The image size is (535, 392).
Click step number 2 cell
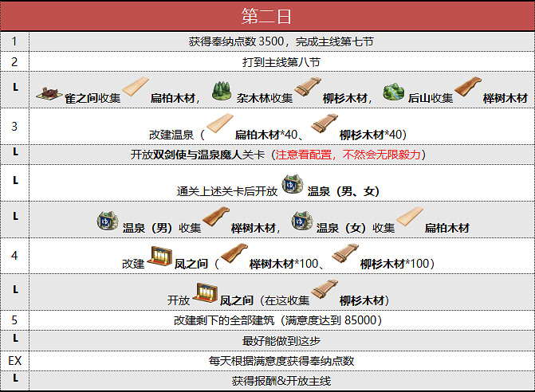click(x=14, y=61)
